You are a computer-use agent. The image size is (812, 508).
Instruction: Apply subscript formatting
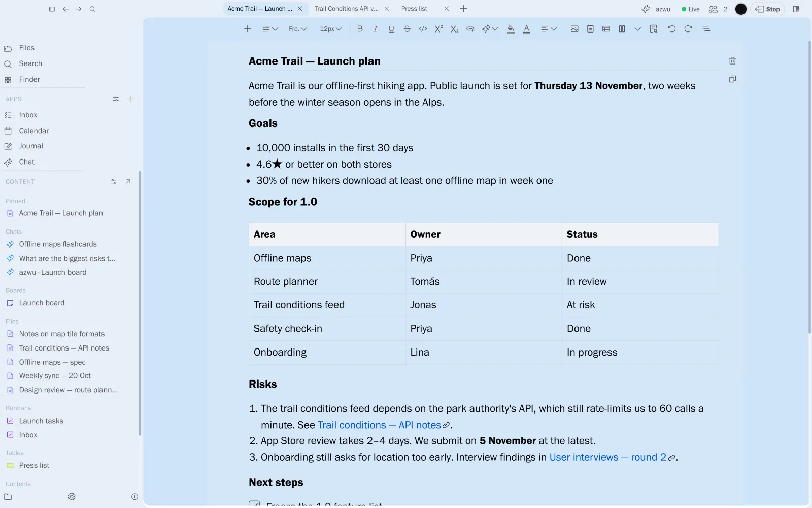pos(455,29)
